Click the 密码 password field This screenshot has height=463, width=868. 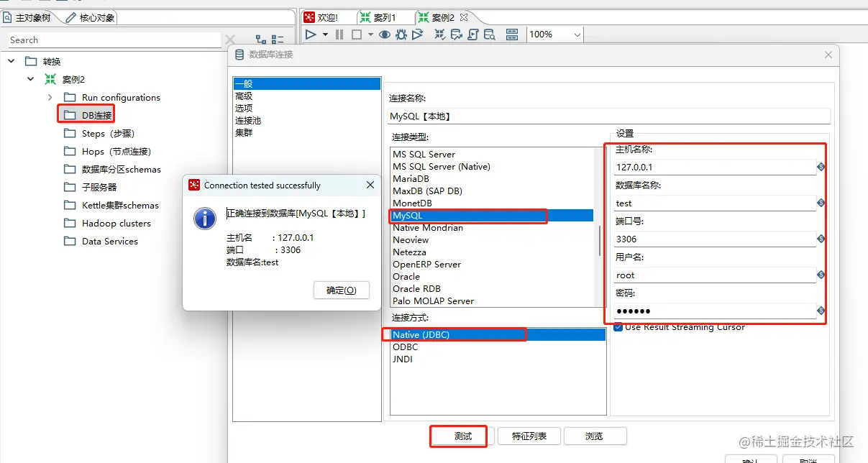tap(716, 311)
